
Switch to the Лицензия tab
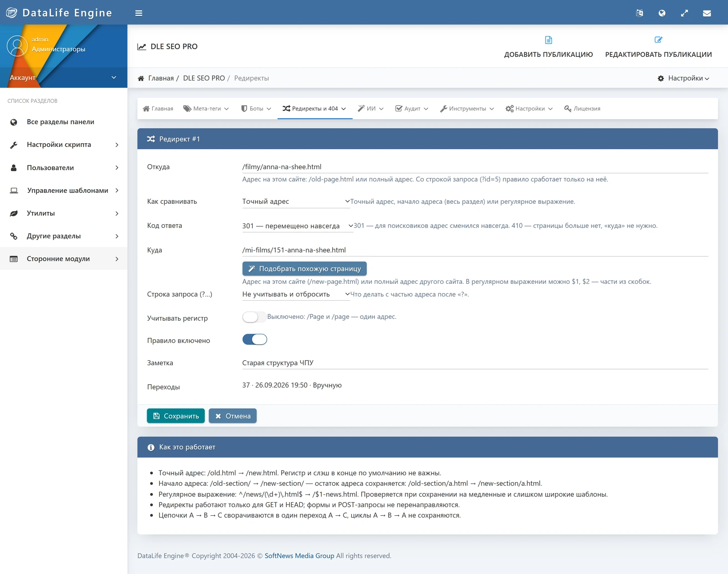pyautogui.click(x=582, y=109)
